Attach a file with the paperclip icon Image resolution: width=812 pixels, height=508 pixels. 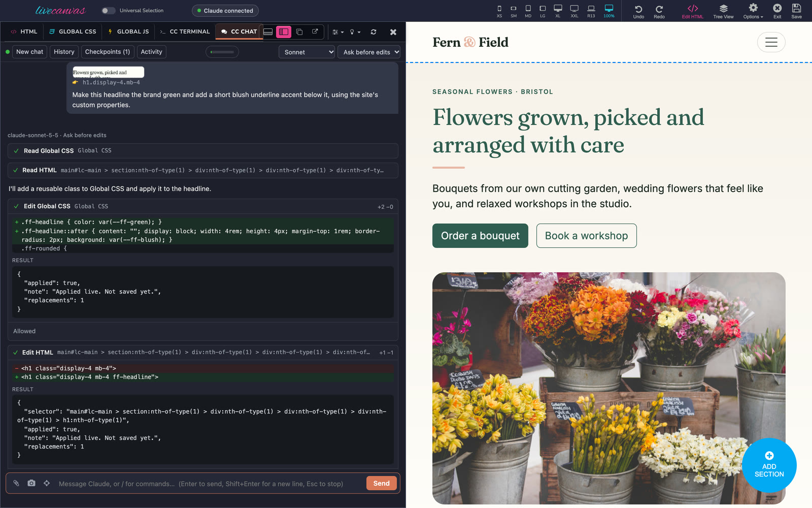(x=16, y=483)
